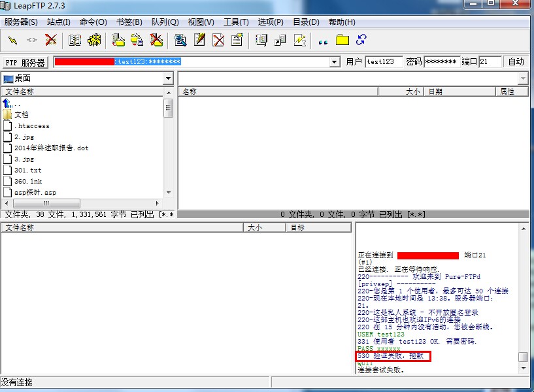Click the documents stack toolbar icon
This screenshot has height=392, width=534.
click(261, 40)
